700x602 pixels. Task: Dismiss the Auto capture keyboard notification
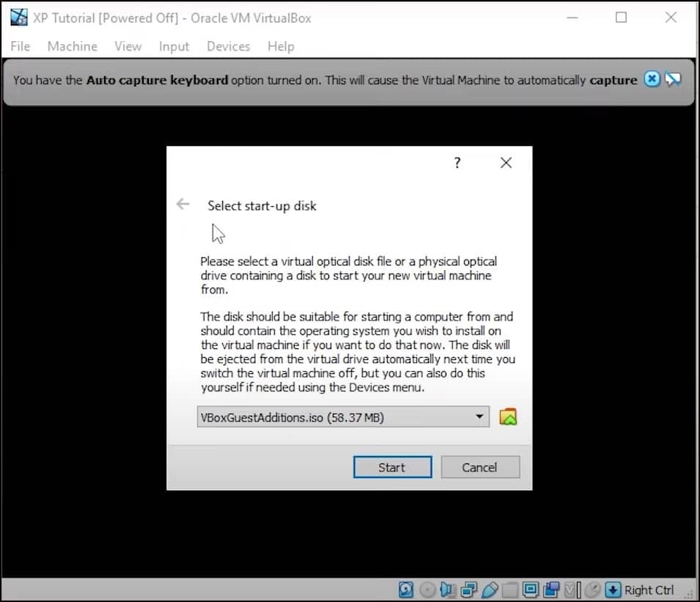pos(652,78)
